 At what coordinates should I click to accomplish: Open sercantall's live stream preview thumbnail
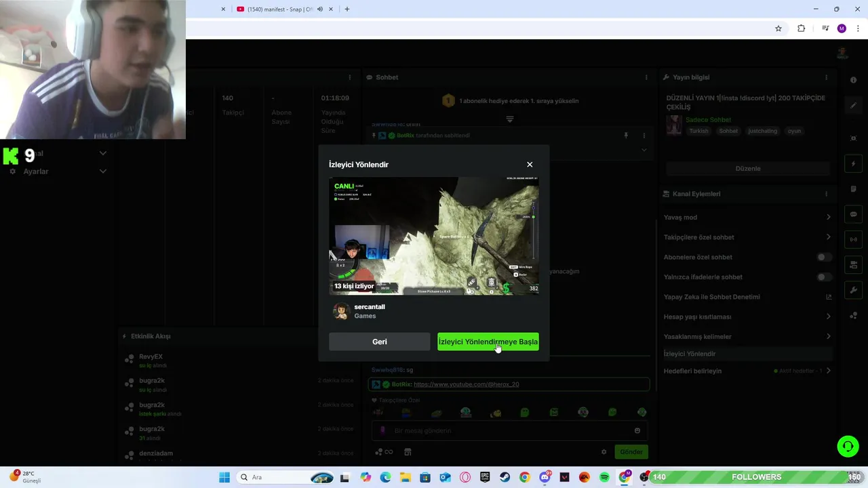tap(434, 236)
